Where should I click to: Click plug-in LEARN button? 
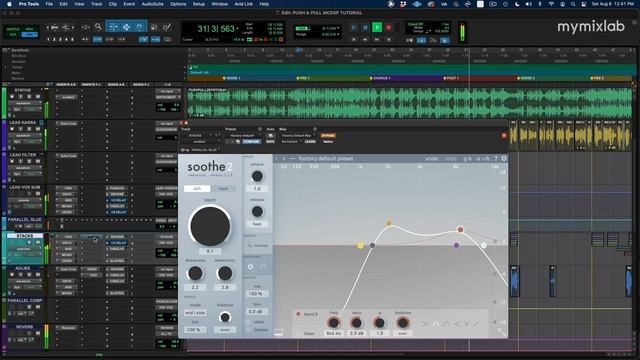pos(310,142)
